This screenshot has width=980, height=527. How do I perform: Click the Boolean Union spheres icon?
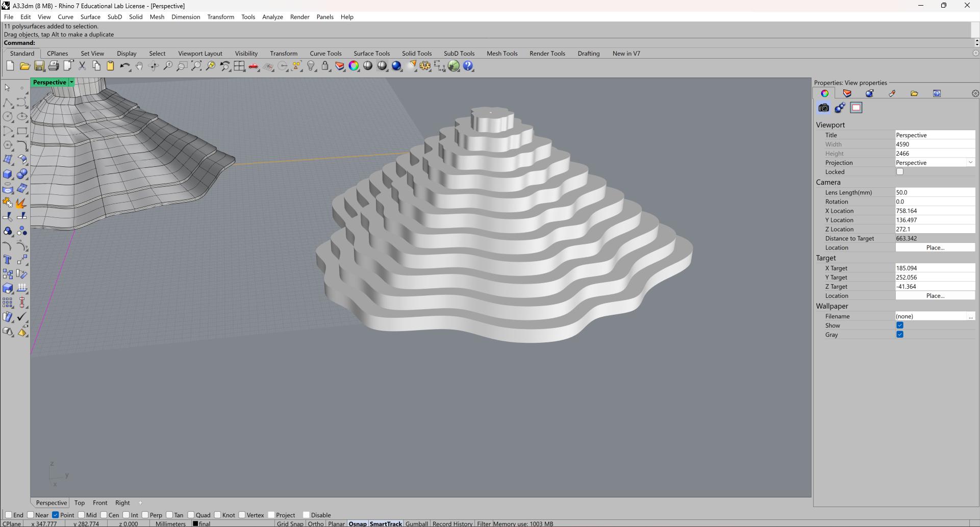click(22, 174)
